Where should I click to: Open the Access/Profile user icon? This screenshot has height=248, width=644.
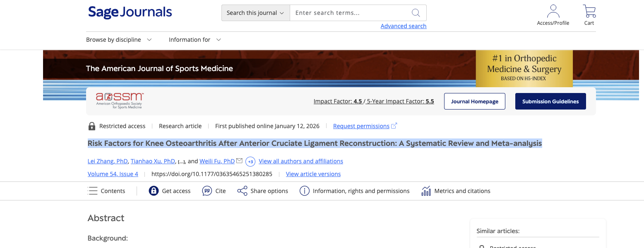coord(553,12)
